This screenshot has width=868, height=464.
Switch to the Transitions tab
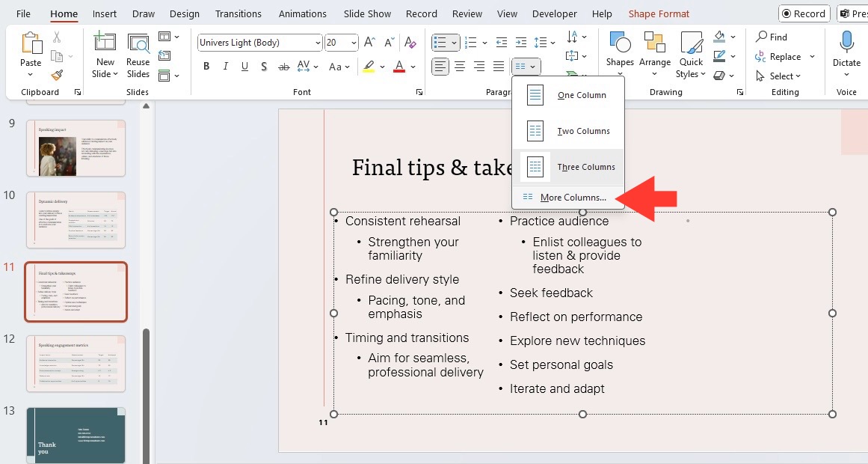pyautogui.click(x=238, y=14)
